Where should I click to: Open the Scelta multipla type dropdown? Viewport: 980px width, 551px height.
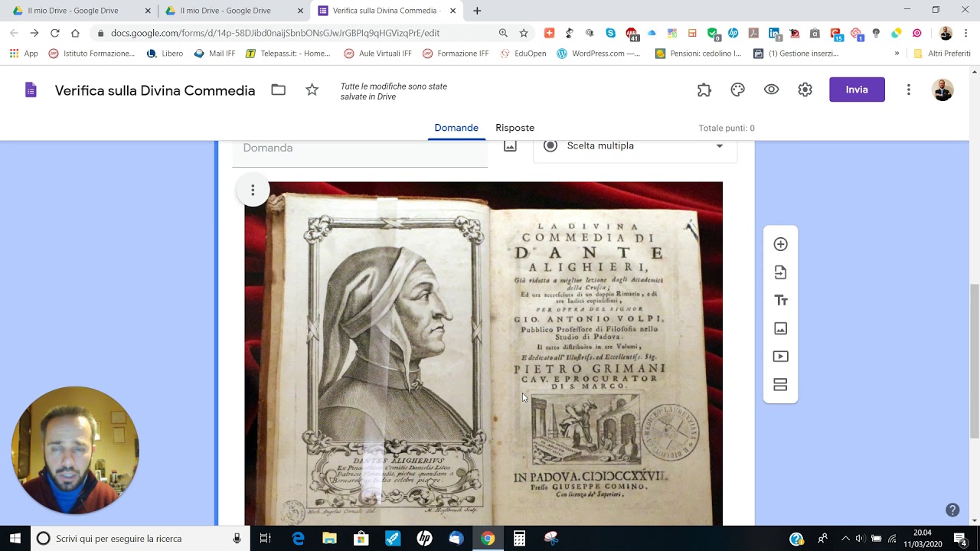[635, 146]
